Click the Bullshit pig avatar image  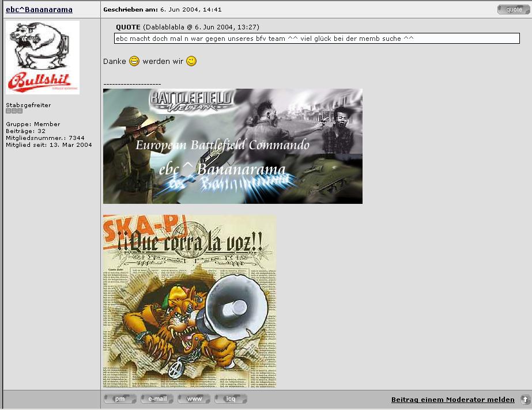[x=43, y=58]
